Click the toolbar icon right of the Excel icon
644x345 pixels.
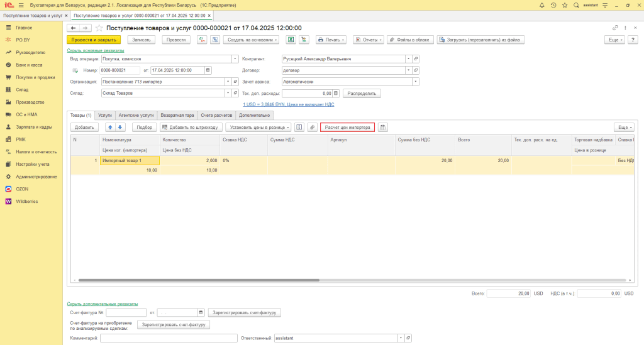click(x=304, y=40)
